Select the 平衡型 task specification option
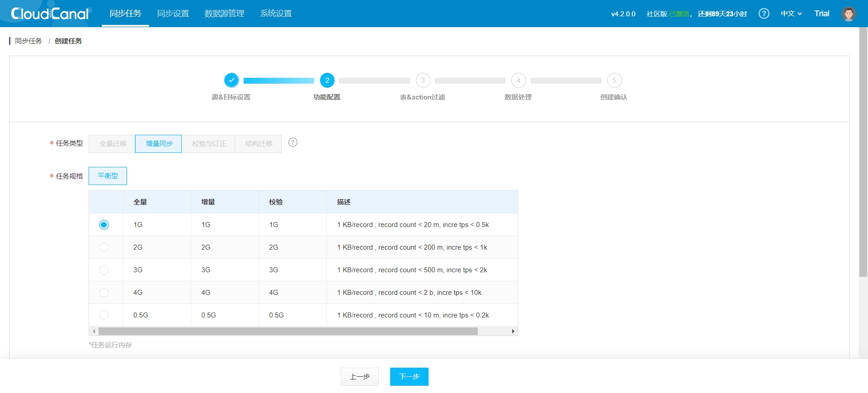 click(108, 176)
